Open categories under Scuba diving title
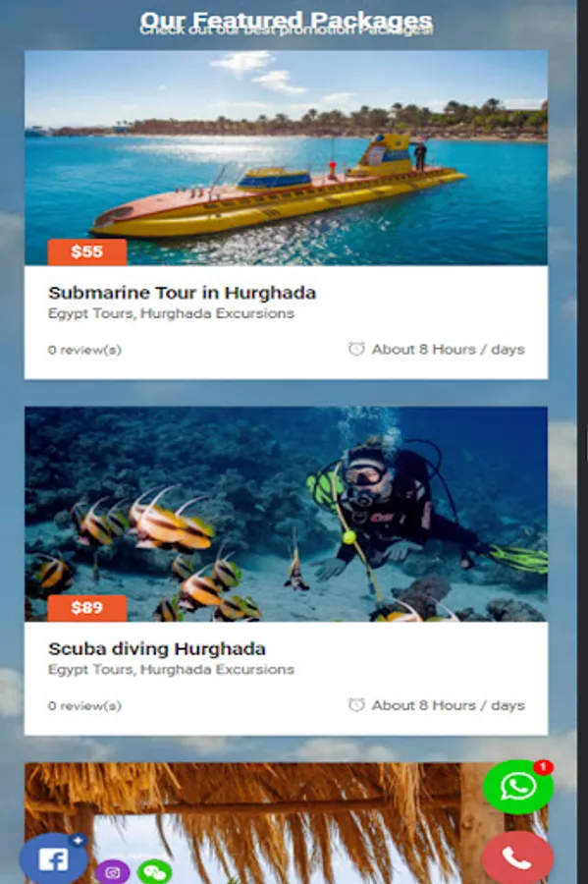This screenshot has width=588, height=884. click(x=171, y=670)
